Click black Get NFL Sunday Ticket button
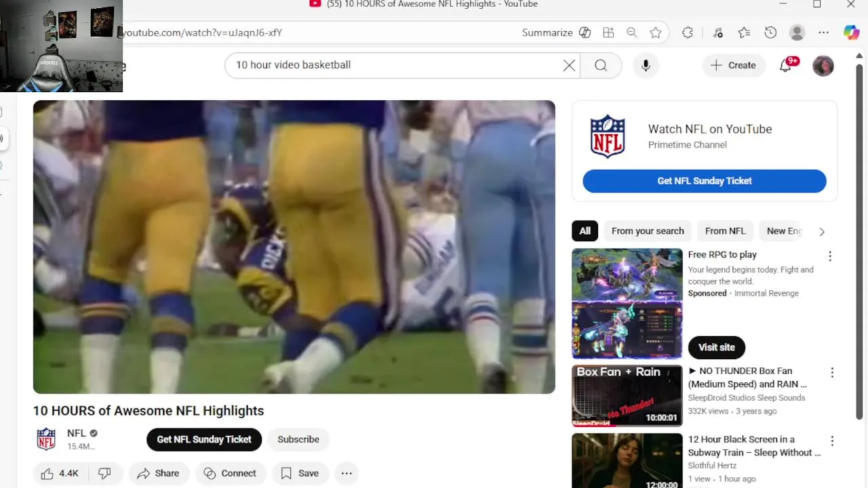868x488 pixels. pyautogui.click(x=204, y=439)
